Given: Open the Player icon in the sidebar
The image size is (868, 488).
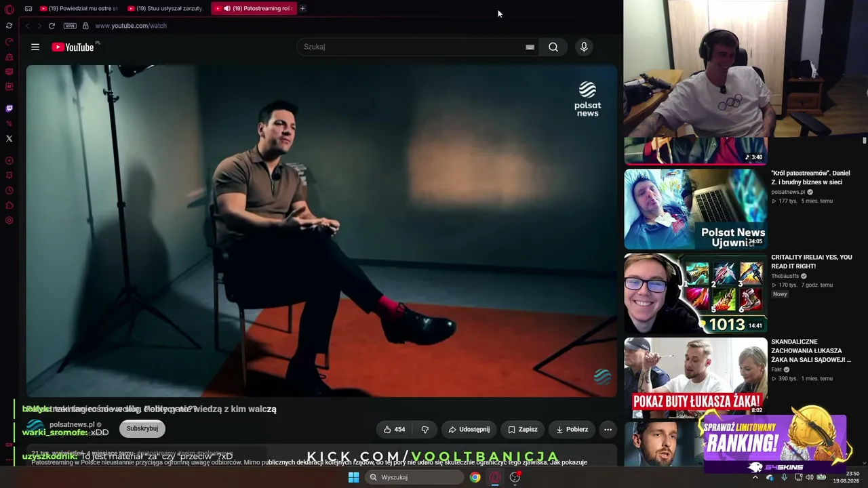Looking at the screenshot, I should point(9,161).
